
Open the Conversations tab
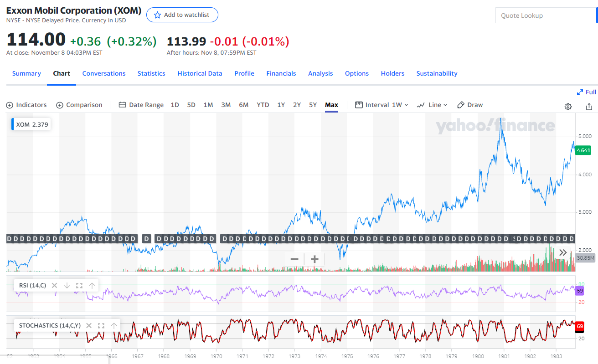pos(104,73)
